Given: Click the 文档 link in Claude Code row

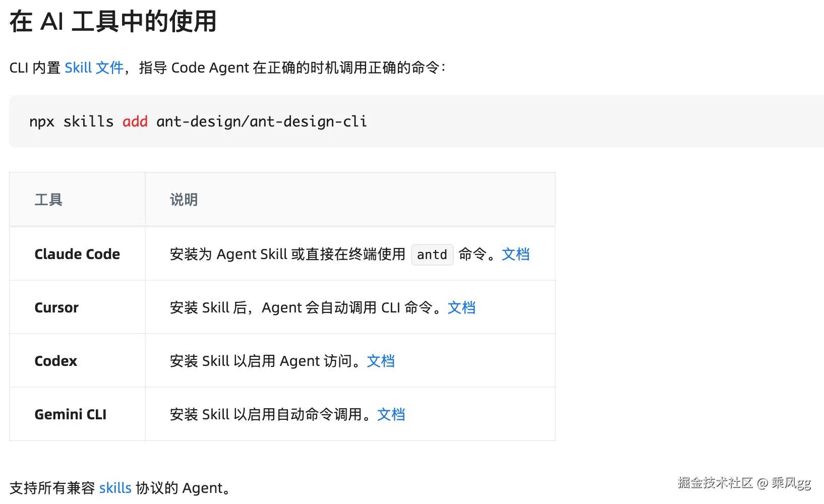Looking at the screenshot, I should point(515,254).
